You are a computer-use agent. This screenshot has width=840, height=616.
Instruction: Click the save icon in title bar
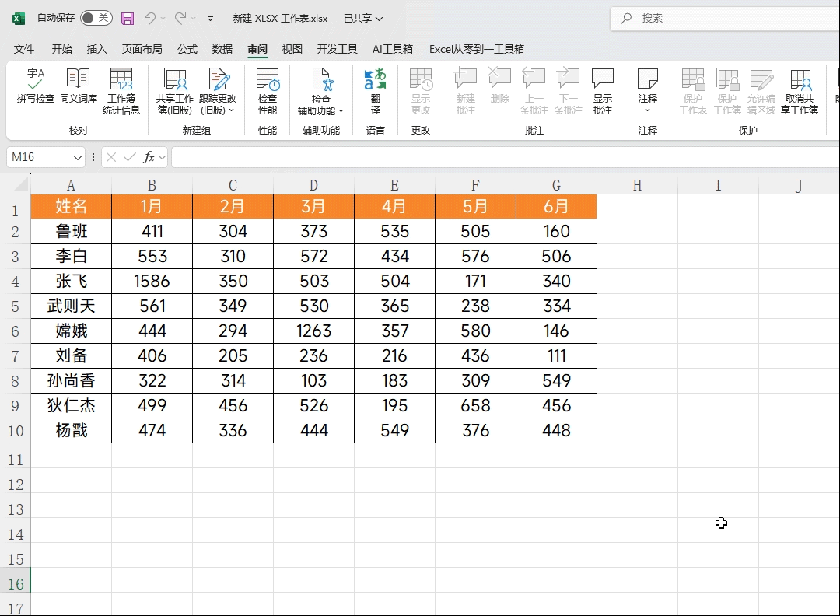click(128, 18)
